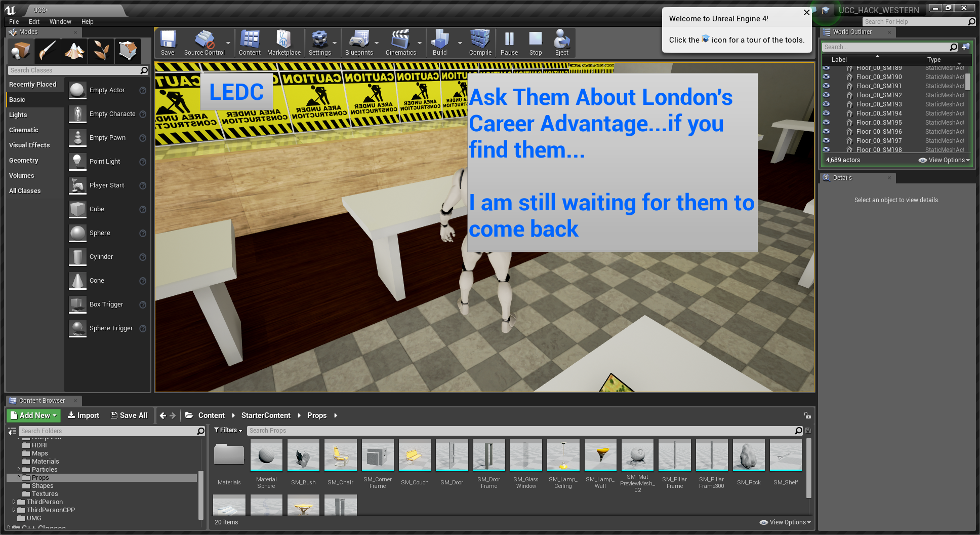Click the Box Trigger icon
Image resolution: width=980 pixels, height=535 pixels.
pos(77,304)
